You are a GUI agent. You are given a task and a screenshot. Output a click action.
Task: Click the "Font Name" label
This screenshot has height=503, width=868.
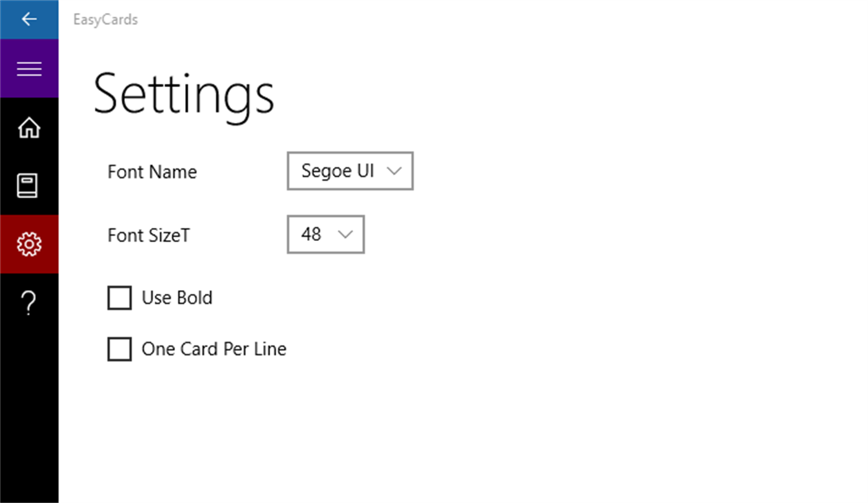(152, 171)
